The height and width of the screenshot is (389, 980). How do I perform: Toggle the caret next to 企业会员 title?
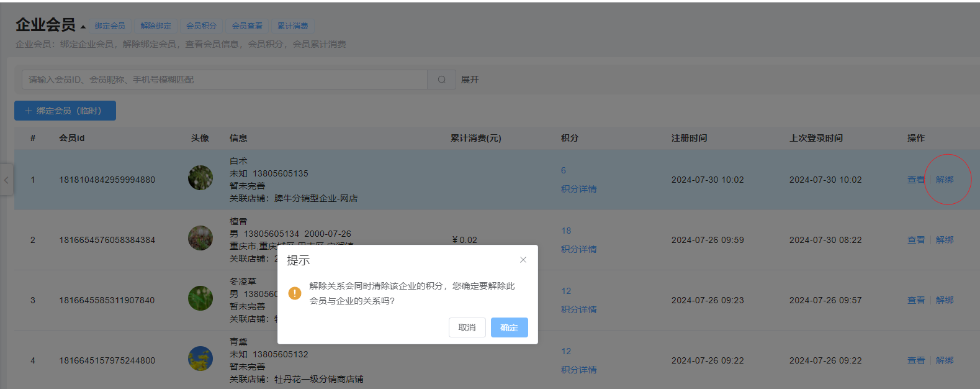[83, 27]
